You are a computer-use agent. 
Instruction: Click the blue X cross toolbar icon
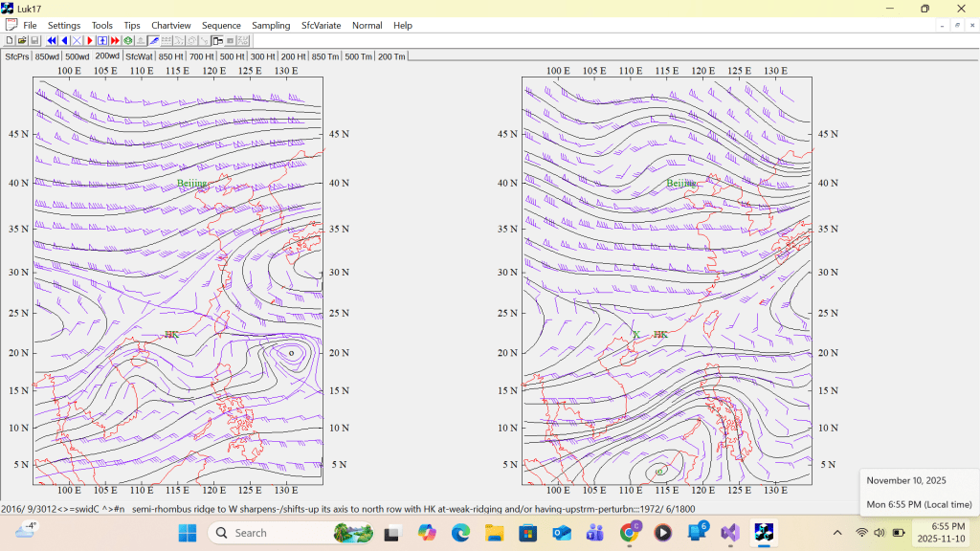[x=77, y=41]
